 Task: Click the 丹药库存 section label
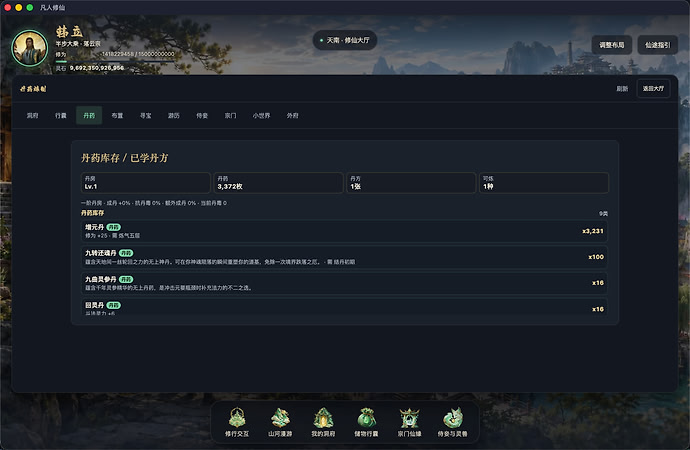pyautogui.click(x=92, y=213)
